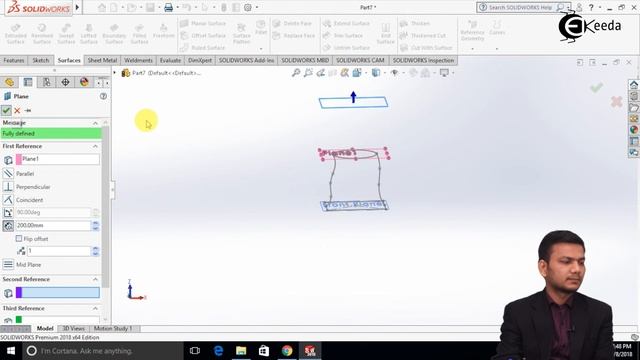Open the DisplayManager tab icon

[84, 82]
